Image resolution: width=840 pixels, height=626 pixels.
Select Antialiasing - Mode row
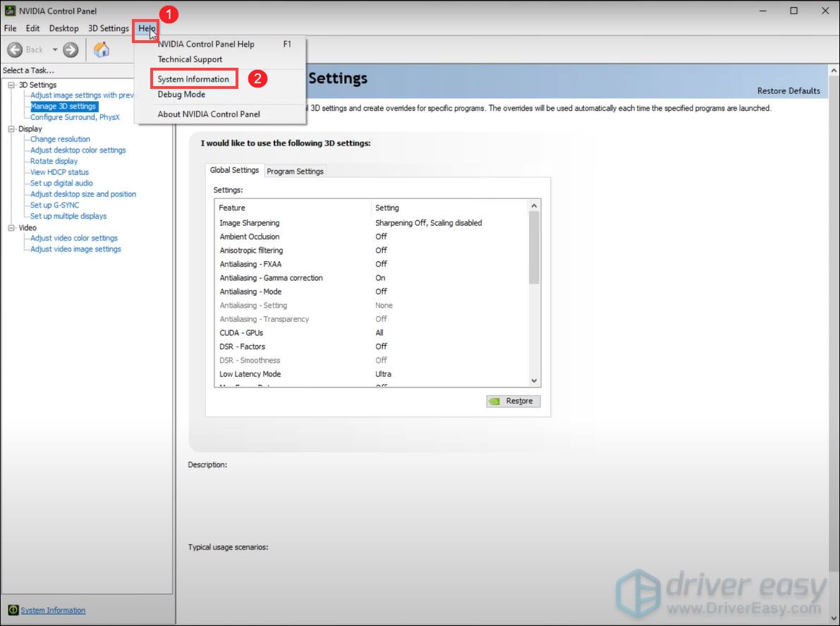[x=372, y=291]
